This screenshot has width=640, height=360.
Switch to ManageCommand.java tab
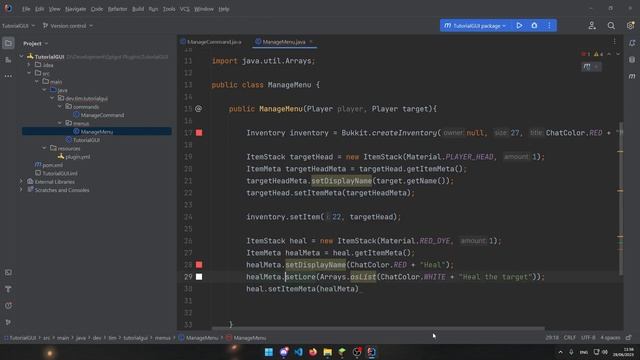[x=211, y=42]
